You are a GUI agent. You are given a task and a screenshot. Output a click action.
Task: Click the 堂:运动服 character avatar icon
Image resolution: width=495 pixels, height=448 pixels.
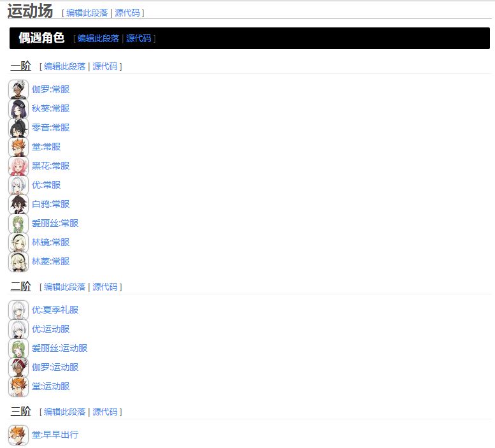(18, 386)
